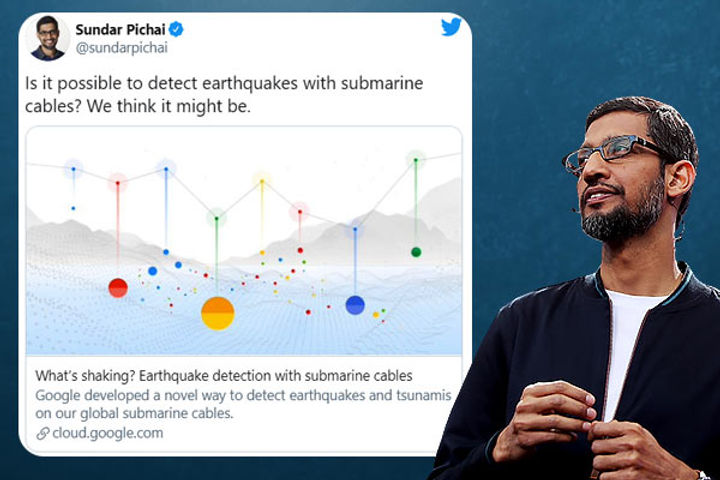Click the yellow node at top of graph
The image size is (720, 480).
(262, 181)
